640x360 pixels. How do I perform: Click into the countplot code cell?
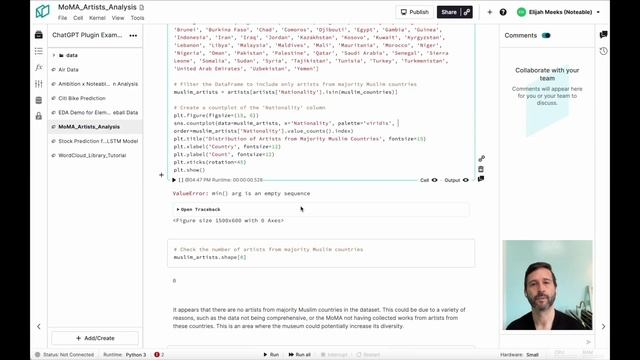click(x=321, y=102)
